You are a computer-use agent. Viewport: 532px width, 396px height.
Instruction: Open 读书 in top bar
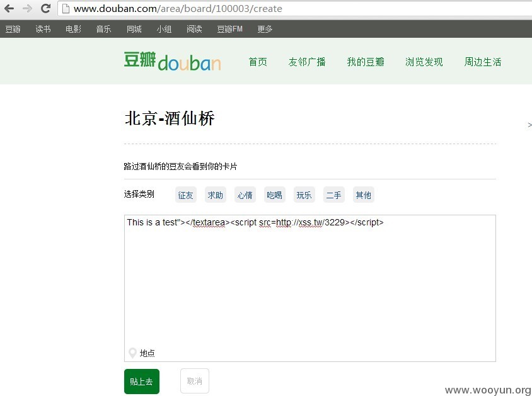coord(43,29)
